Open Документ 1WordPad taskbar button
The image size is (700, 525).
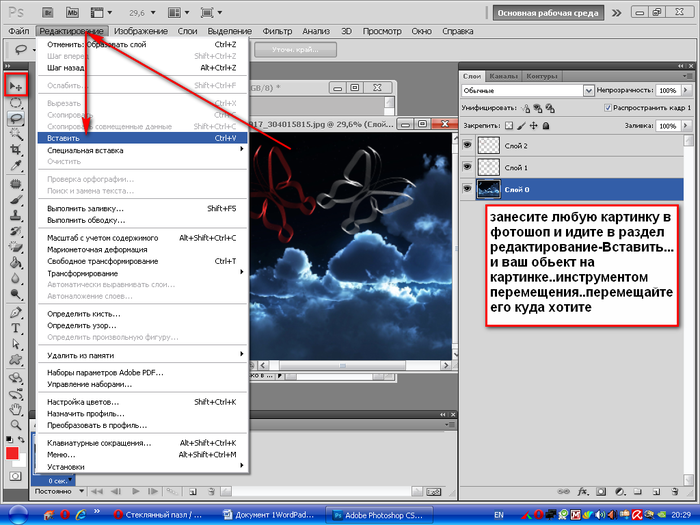[x=269, y=515]
